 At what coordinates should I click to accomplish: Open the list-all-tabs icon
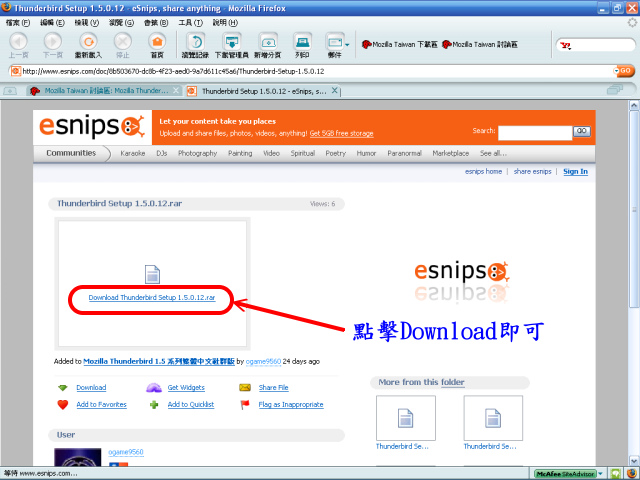[x=615, y=89]
